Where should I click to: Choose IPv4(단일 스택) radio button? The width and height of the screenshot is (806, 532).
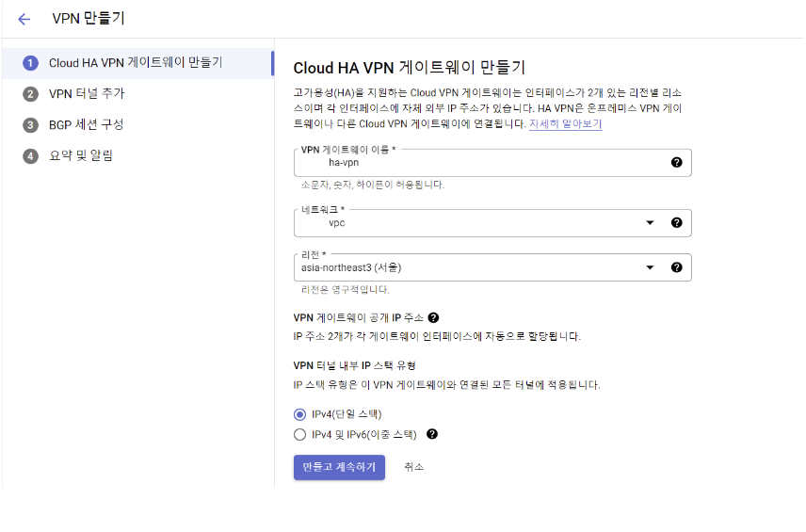(299, 414)
